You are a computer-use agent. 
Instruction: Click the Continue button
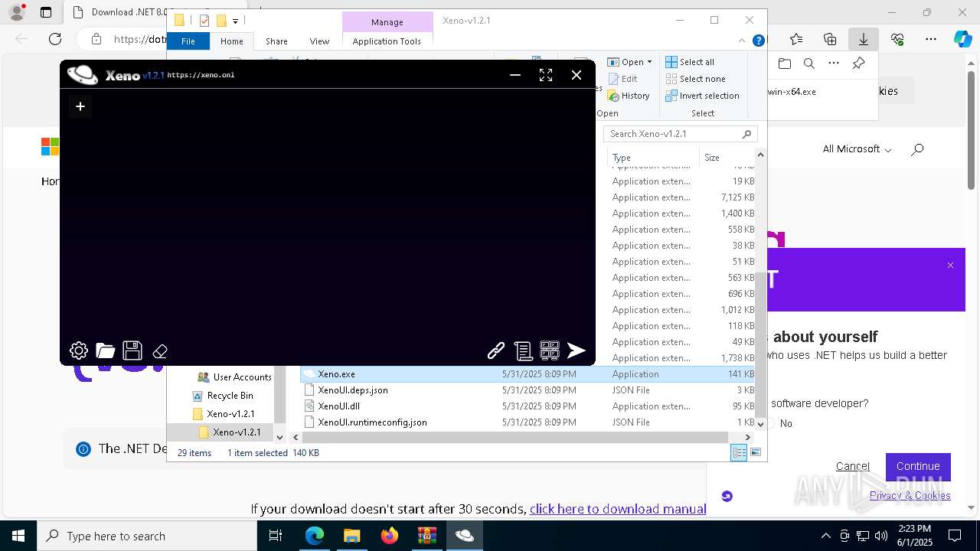(918, 466)
